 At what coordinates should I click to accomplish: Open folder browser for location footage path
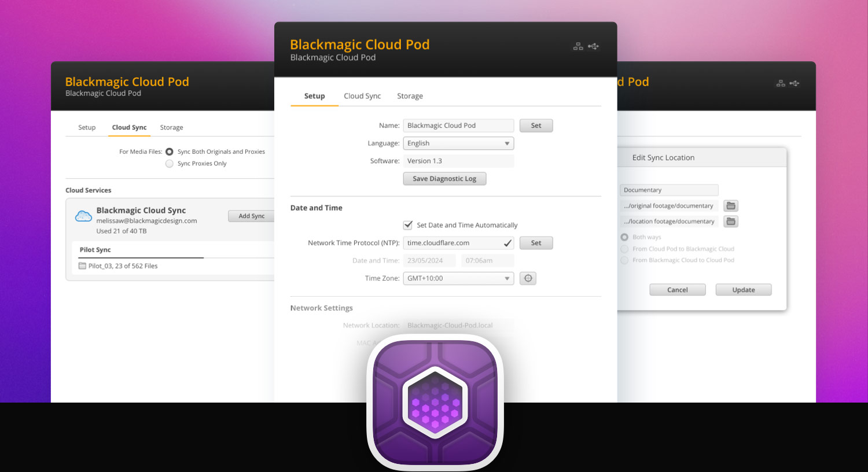pos(730,221)
